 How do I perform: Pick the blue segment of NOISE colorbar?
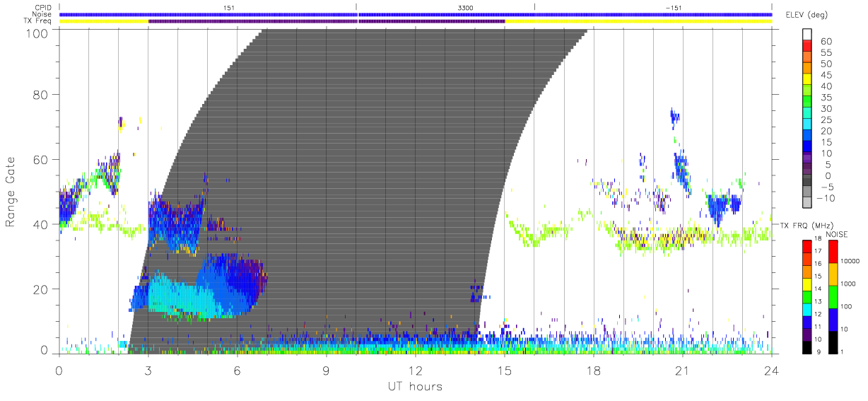833,318
